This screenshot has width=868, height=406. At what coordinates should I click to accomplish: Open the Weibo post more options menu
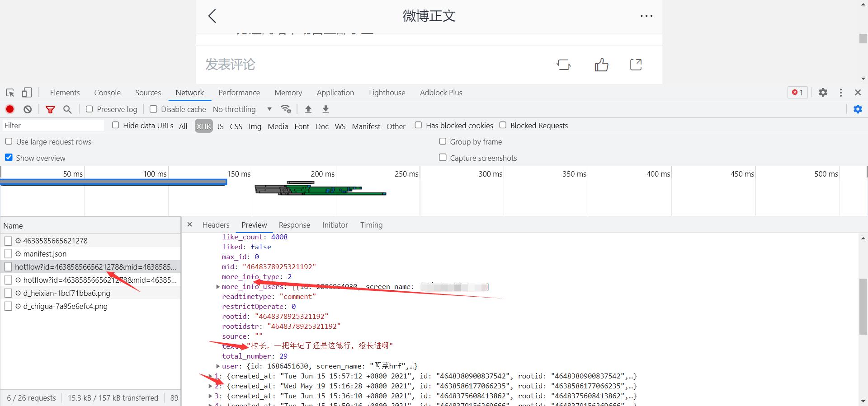[646, 16]
